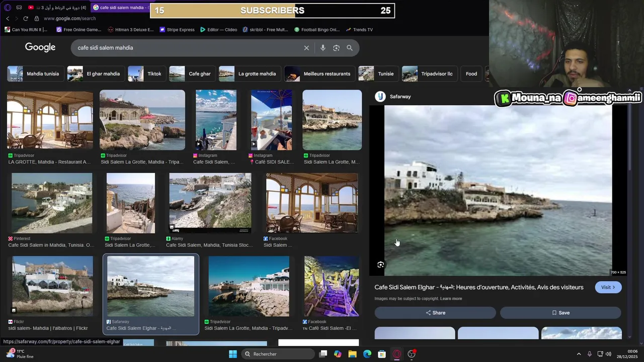Viewport: 644px width, 362px height.
Task: Select the 'cafe sidi salem mahdia' browser tab
Action: pos(121,8)
